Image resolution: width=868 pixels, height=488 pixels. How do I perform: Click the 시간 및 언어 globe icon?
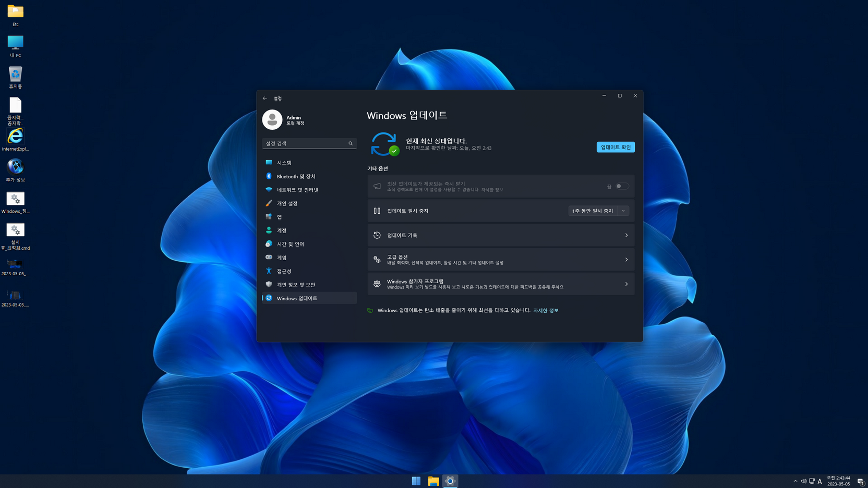(269, 244)
